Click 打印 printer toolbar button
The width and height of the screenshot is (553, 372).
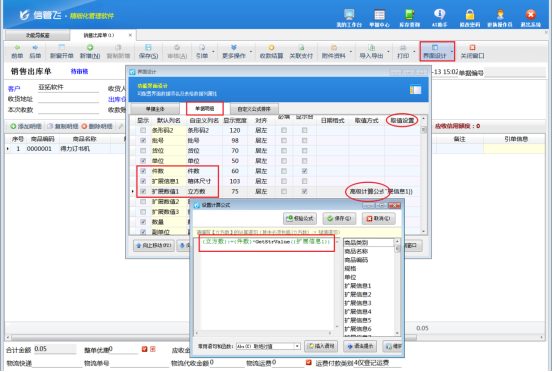coord(403,51)
